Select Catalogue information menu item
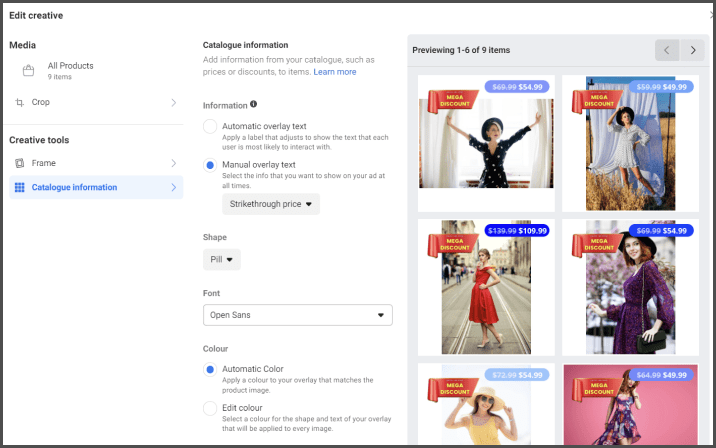This screenshot has width=716, height=448. coord(96,187)
